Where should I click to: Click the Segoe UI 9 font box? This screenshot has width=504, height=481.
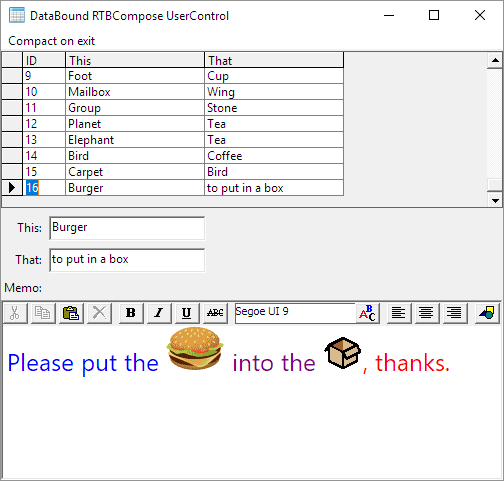[295, 313]
